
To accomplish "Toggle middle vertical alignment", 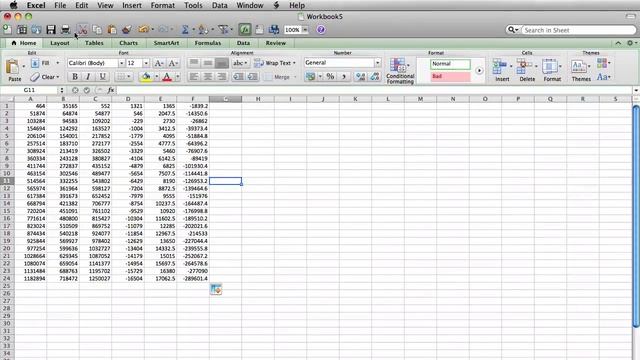I will [208, 63].
